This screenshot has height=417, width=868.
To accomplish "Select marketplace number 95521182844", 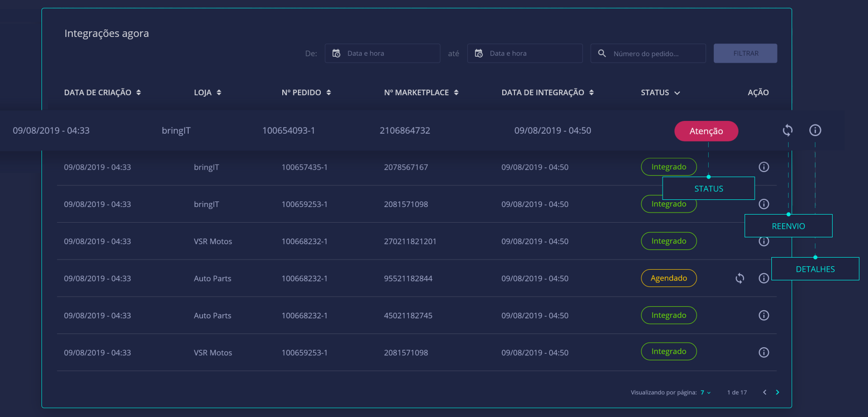I will click(x=408, y=278).
